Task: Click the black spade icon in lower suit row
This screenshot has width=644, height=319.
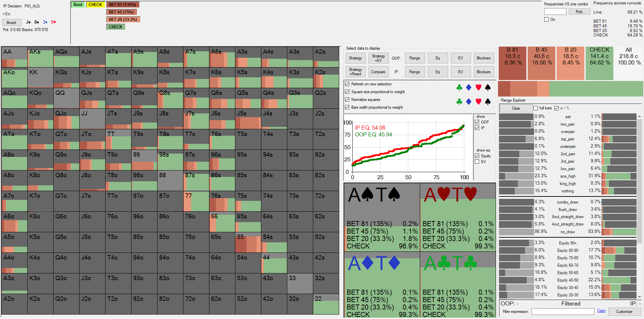Action: point(488,102)
